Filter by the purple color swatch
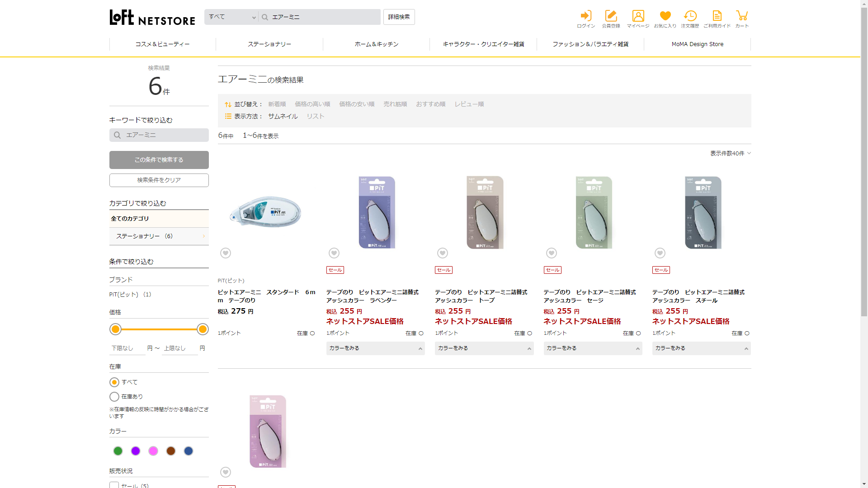Image resolution: width=868 pixels, height=488 pixels. [x=136, y=451]
